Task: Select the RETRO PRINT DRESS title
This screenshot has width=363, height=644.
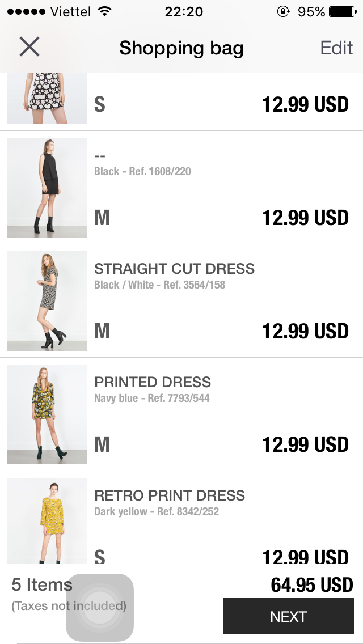Action: tap(170, 495)
